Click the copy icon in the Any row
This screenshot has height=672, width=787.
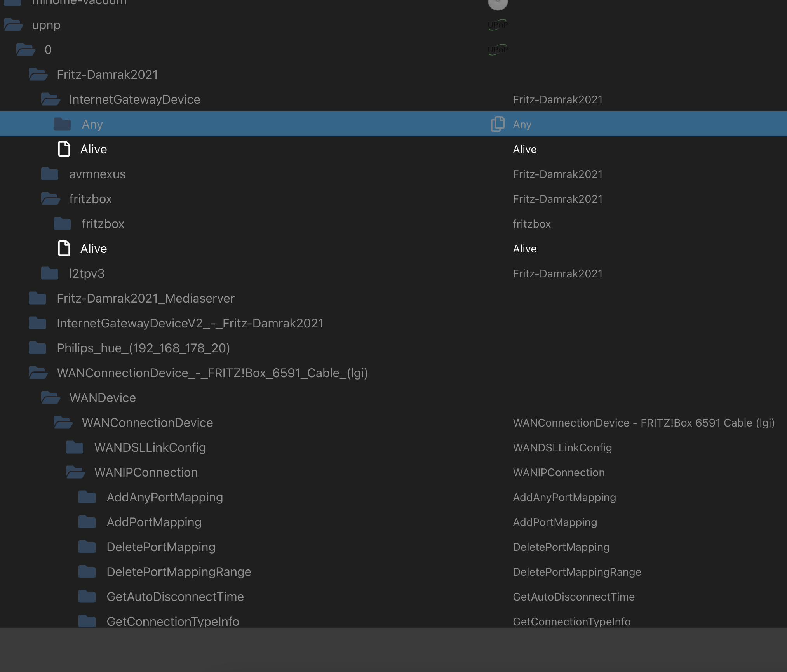pyautogui.click(x=498, y=124)
